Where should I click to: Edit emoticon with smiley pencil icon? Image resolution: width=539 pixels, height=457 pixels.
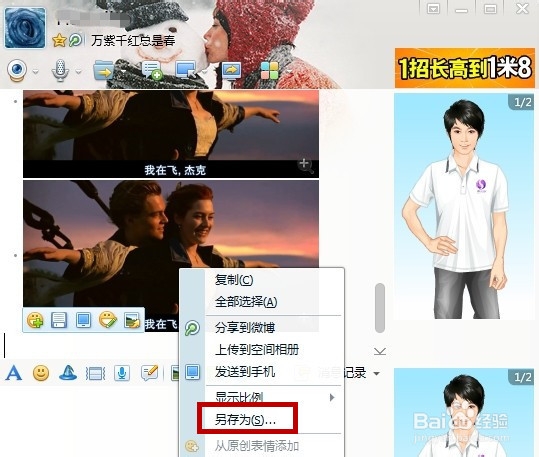(108, 320)
